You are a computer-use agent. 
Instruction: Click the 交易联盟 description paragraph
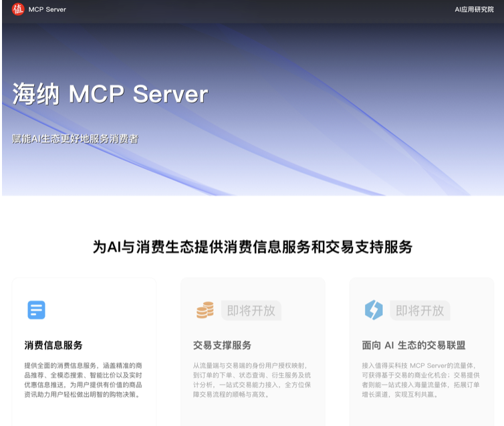[x=420, y=380]
